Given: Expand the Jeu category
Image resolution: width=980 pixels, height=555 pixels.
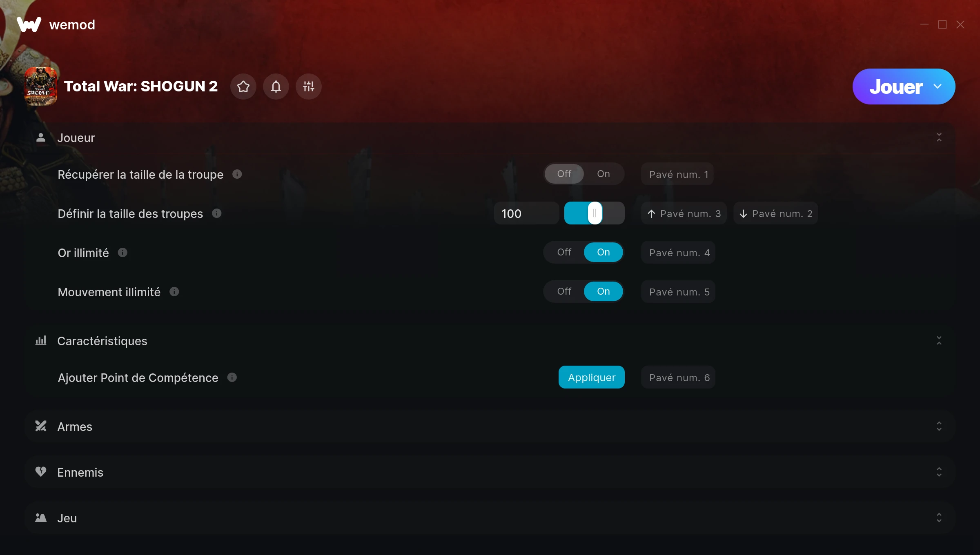Looking at the screenshot, I should coord(490,518).
